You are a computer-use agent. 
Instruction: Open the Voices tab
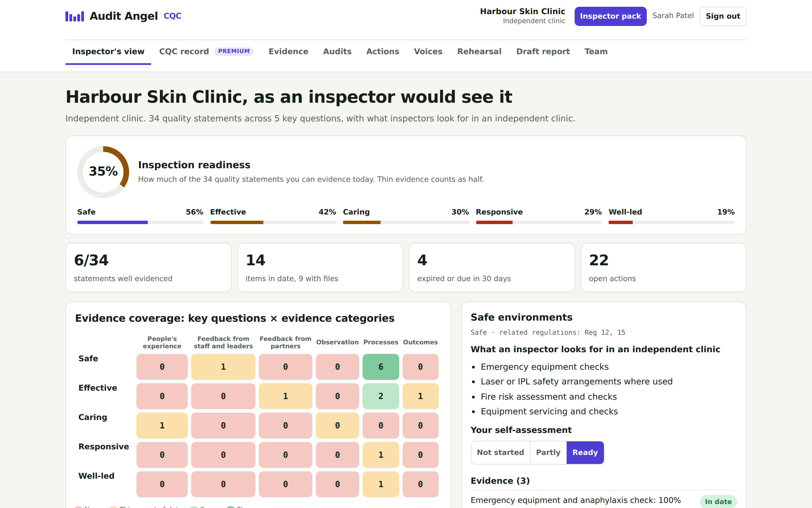[x=428, y=51]
